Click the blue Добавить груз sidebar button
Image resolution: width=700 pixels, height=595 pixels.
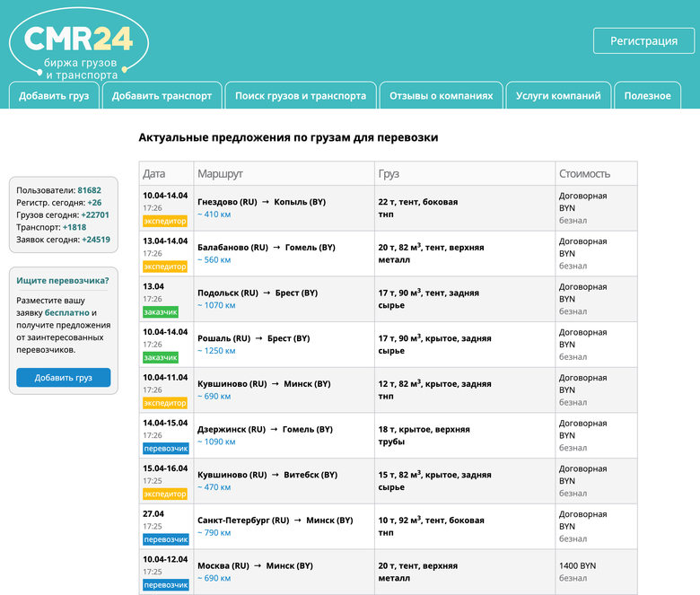pos(64,378)
